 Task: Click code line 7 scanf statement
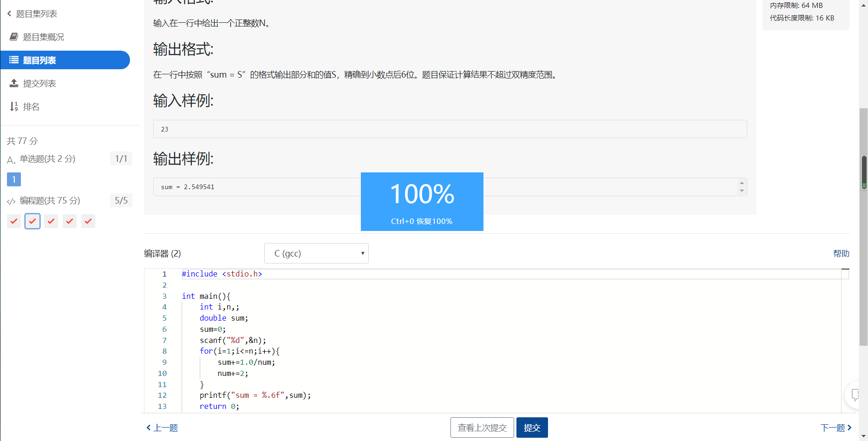pyautogui.click(x=233, y=340)
